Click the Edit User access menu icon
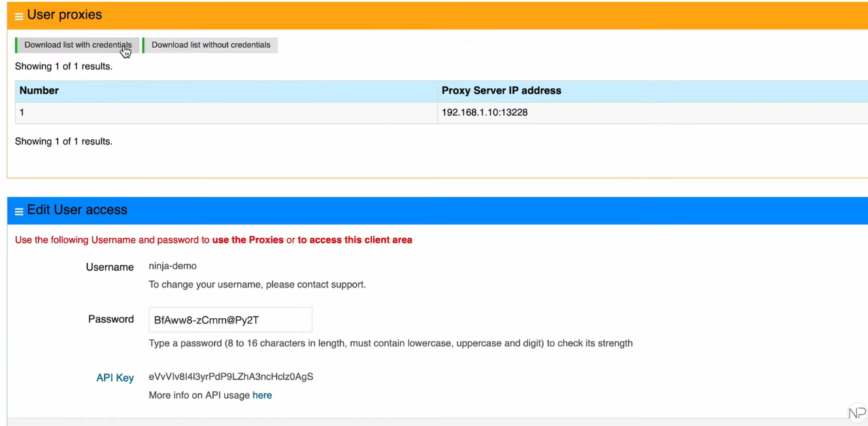Screen dimensions: 868x426 [x=19, y=212]
